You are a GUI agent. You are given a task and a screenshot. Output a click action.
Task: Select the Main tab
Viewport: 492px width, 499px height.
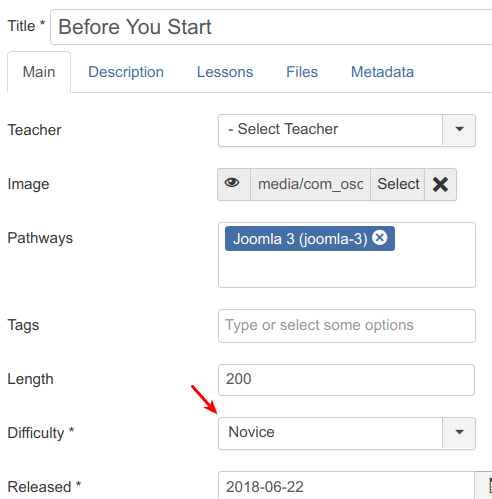[x=39, y=72]
